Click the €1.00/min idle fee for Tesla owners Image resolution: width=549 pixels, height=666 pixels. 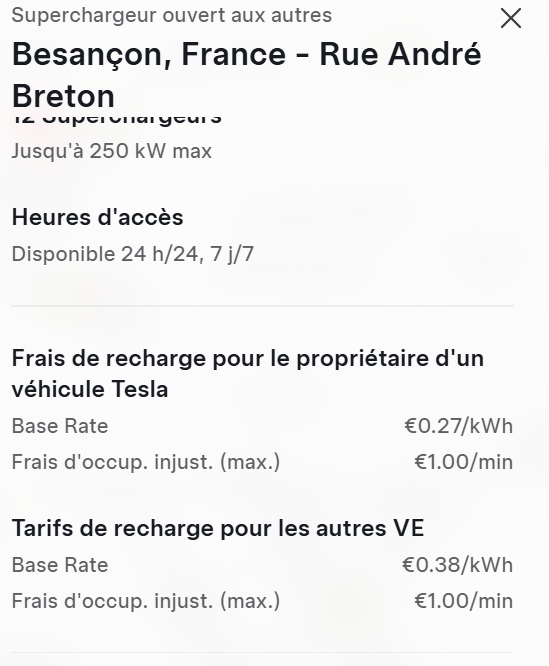point(464,462)
